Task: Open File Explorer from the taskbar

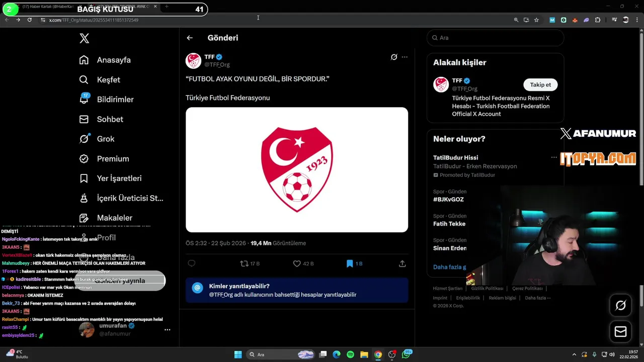Action: 364,354
